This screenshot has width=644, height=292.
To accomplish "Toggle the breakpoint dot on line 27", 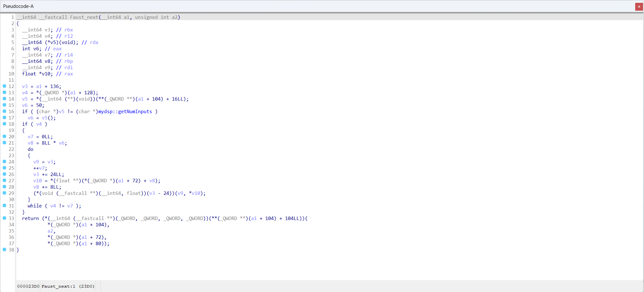I will (x=4, y=180).
